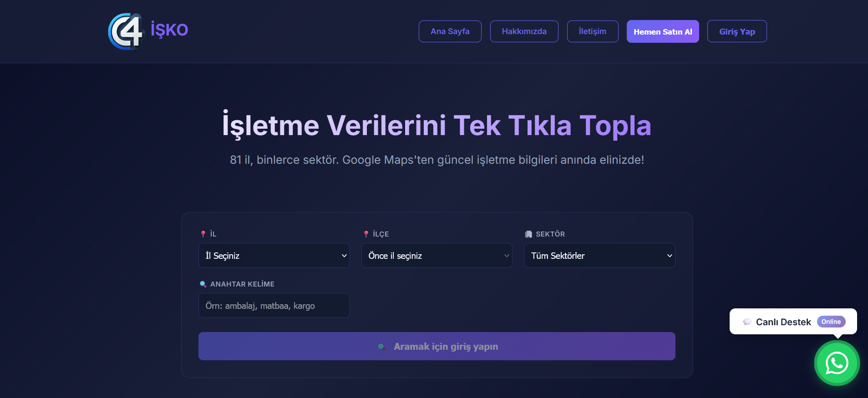The width and height of the screenshot is (868, 398).
Task: Go to Ana Sayfa in navigation
Action: [450, 31]
